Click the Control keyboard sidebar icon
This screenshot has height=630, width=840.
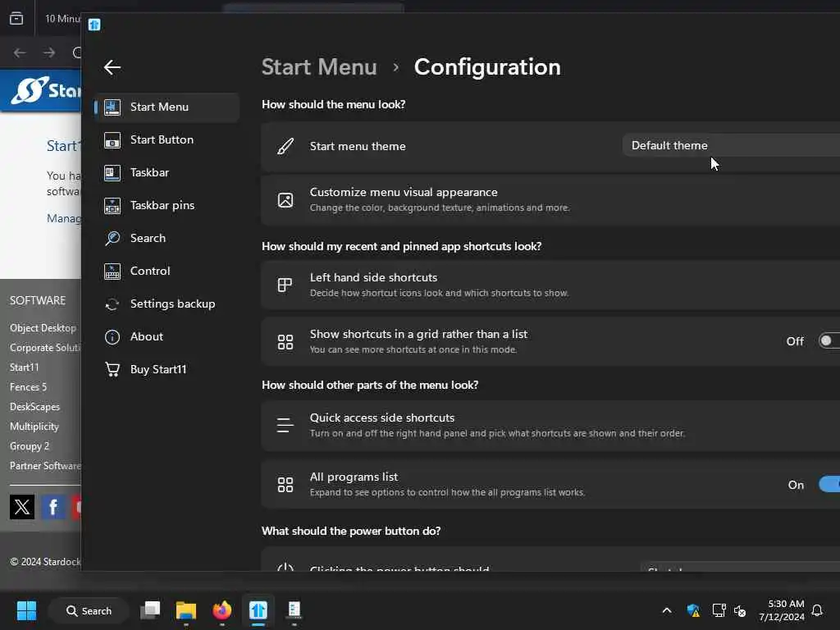(112, 272)
